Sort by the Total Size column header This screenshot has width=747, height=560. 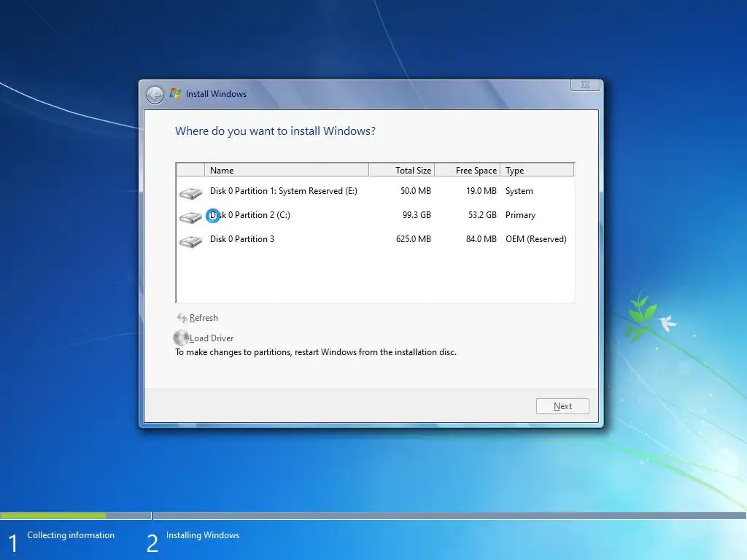click(402, 170)
